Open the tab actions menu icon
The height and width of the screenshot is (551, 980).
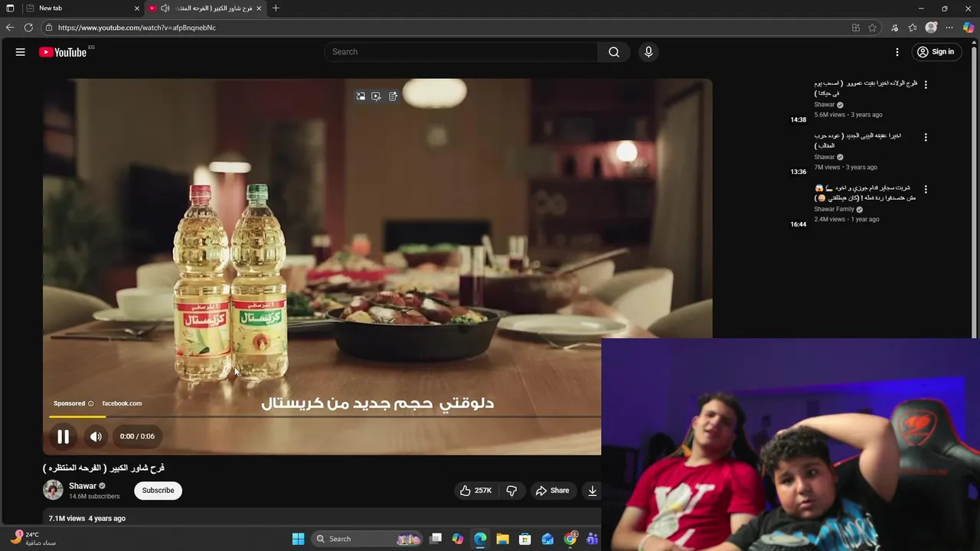coord(10,8)
